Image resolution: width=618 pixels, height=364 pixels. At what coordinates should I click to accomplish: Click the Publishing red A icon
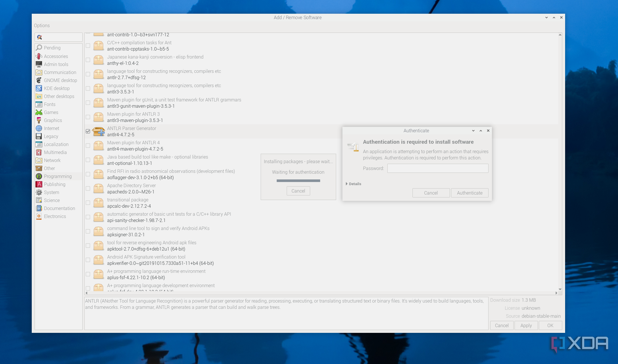(39, 184)
